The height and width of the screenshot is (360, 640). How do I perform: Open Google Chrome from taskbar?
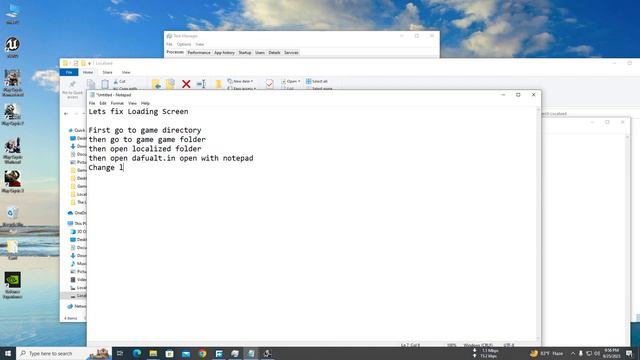[x=202, y=353]
